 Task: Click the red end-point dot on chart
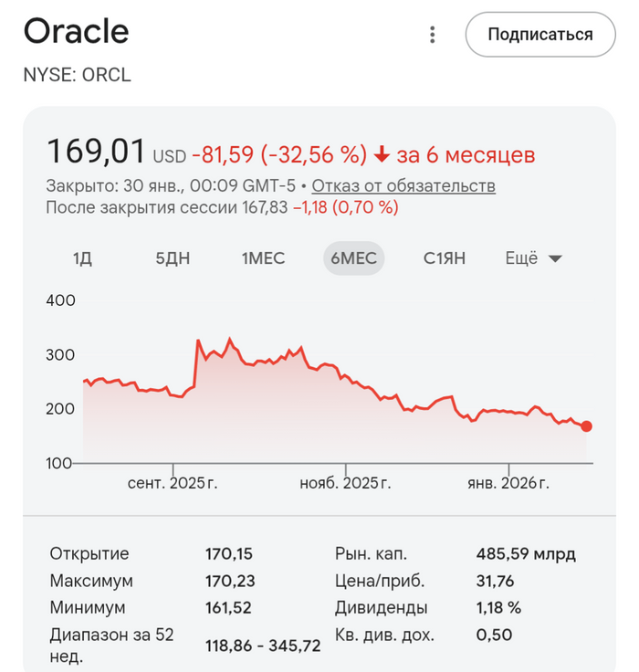pyautogui.click(x=586, y=426)
